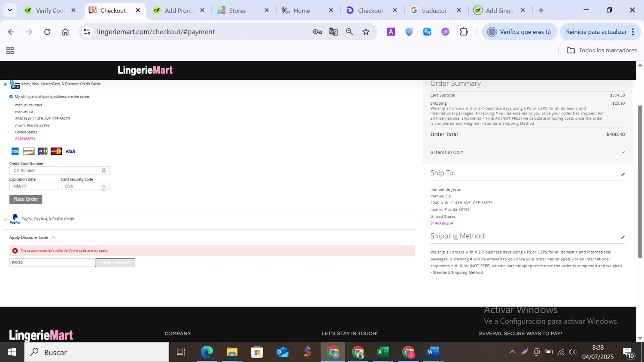The height and width of the screenshot is (362, 644).
Task: Open Microsoft Edge from taskbar
Action: point(207,352)
